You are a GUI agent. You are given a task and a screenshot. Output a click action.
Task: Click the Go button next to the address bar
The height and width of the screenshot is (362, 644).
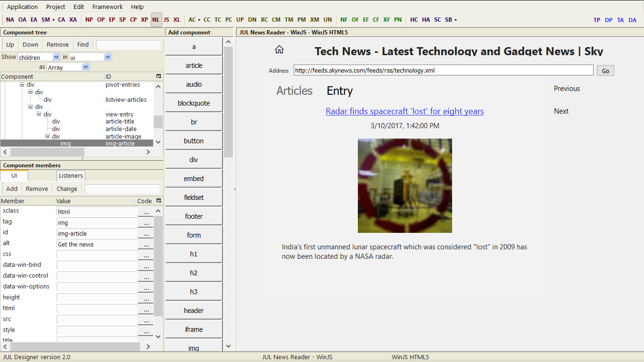[605, 70]
